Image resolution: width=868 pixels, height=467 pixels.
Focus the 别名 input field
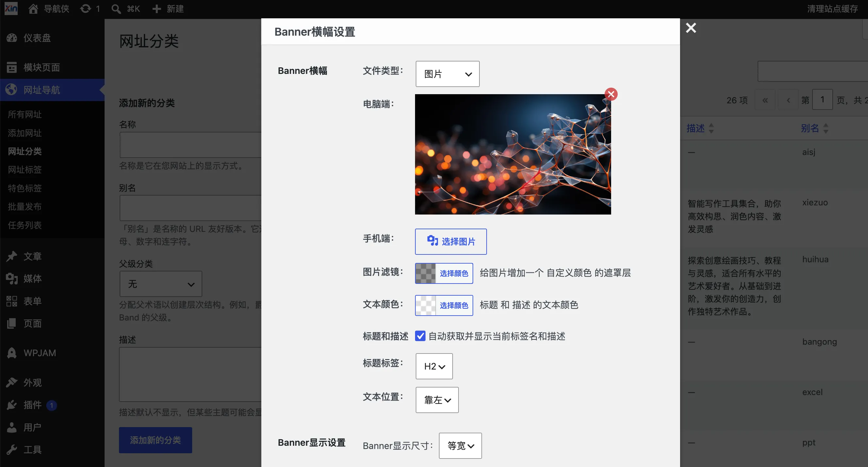[x=191, y=208]
